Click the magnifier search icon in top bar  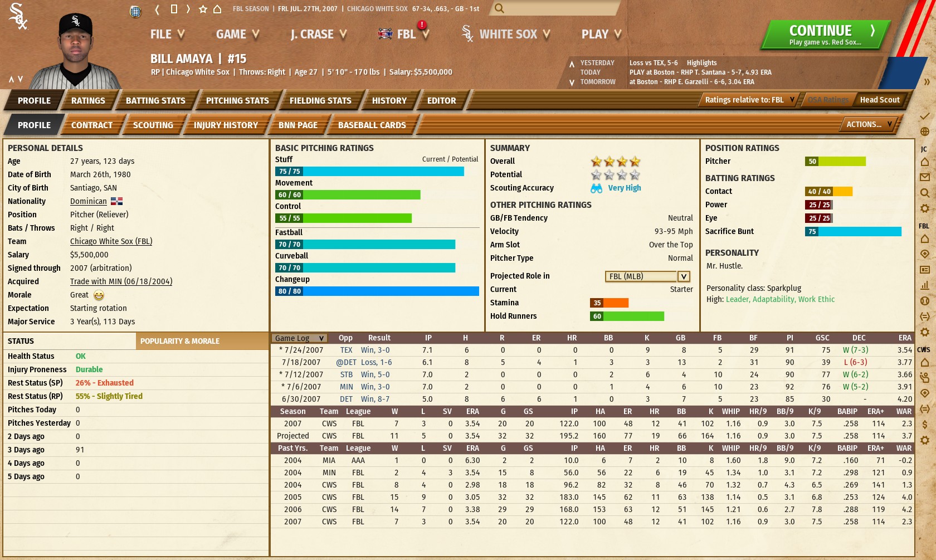tap(499, 8)
